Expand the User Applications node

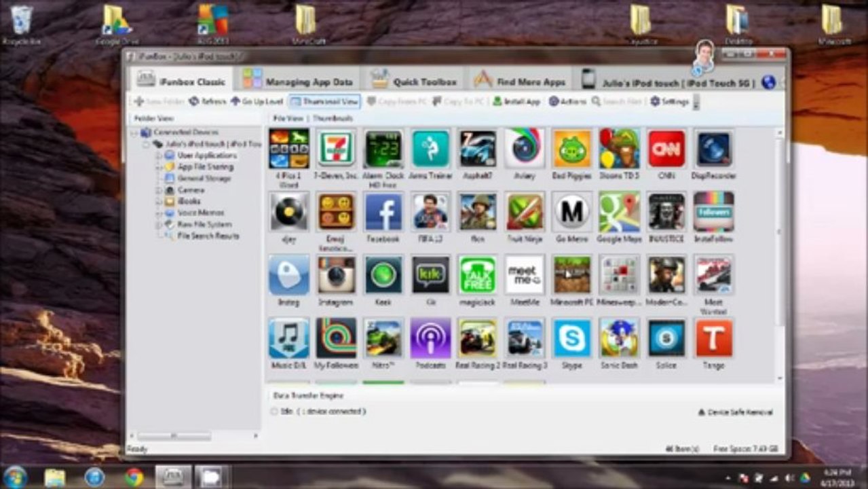click(x=159, y=156)
